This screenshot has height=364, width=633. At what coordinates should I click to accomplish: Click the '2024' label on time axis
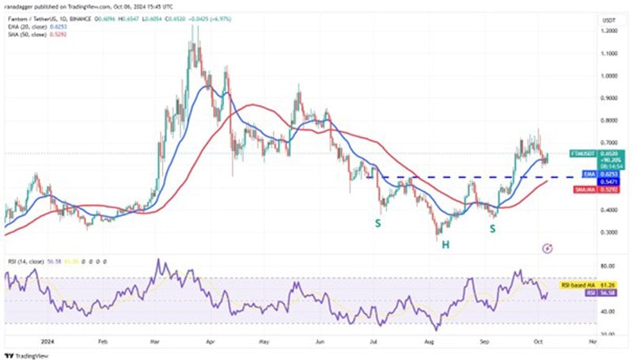(x=47, y=342)
